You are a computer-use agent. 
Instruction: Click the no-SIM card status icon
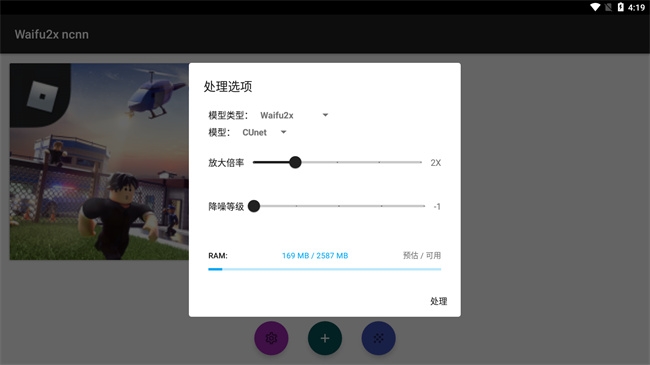[608, 7]
